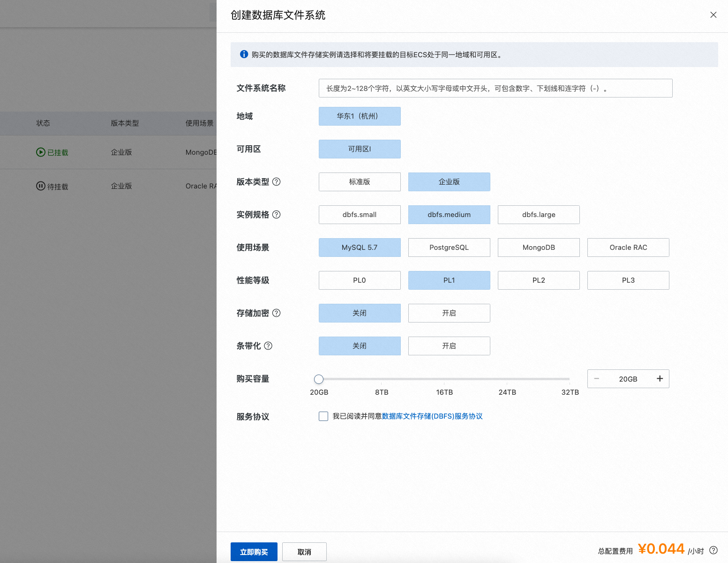Click 企业版 cell in the 已挂载 row
728x563 pixels.
(121, 152)
